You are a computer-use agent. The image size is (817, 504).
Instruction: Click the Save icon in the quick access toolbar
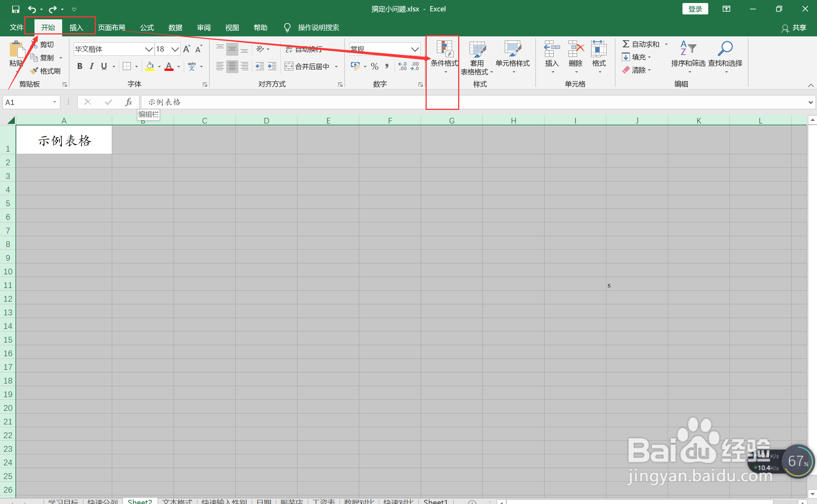[x=16, y=9]
